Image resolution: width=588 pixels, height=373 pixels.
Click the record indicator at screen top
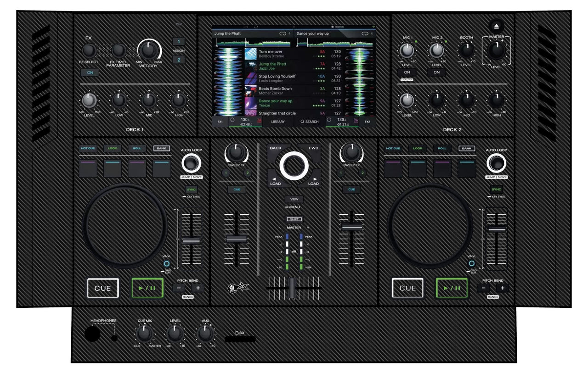point(333,27)
